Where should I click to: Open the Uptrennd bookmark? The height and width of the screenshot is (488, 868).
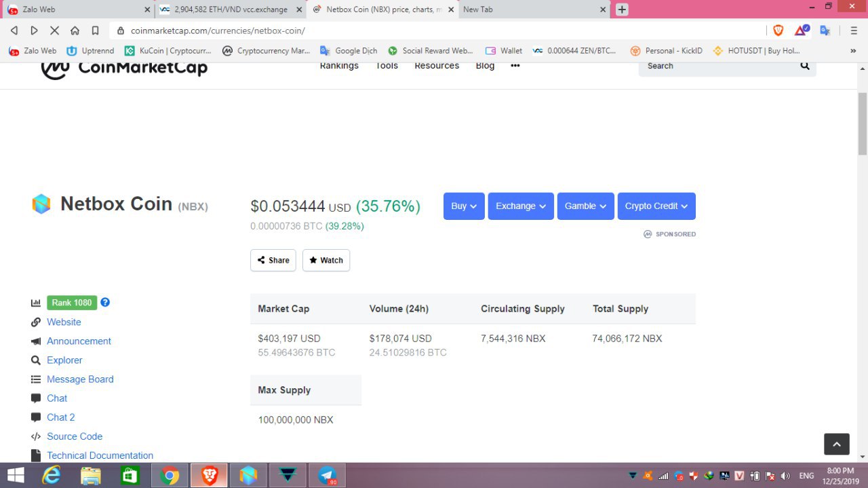[x=90, y=50]
